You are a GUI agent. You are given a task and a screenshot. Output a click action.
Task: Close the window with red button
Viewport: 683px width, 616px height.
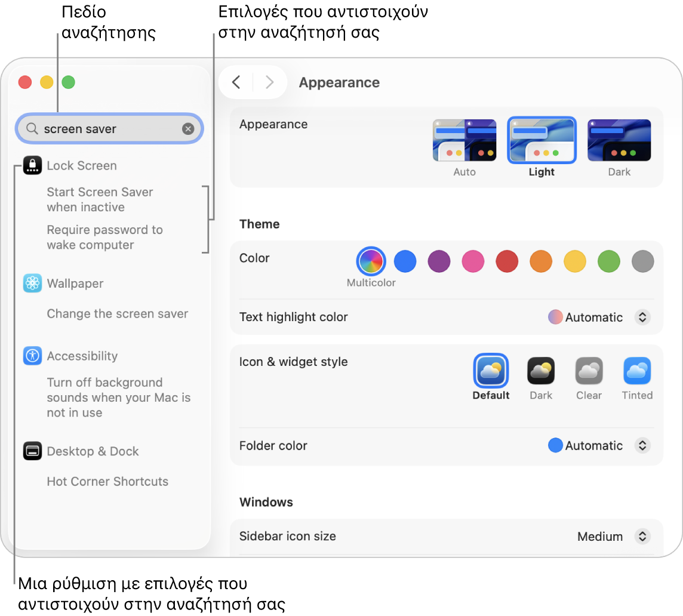(x=25, y=82)
